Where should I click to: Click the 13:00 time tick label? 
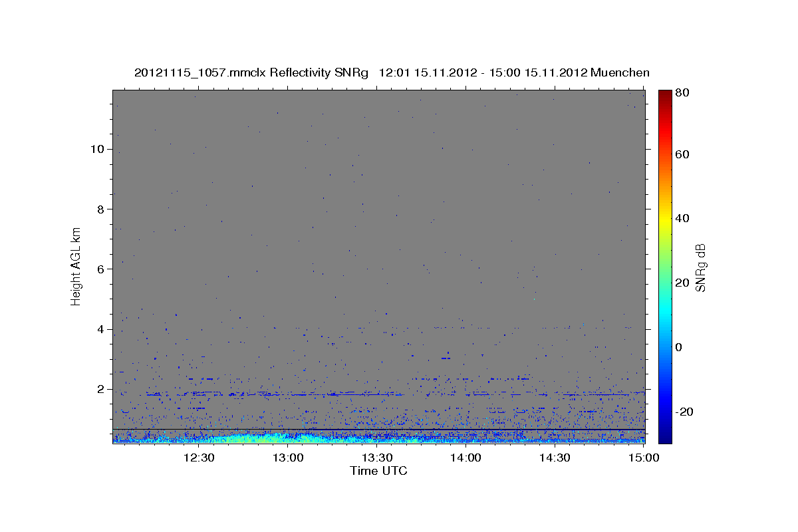click(288, 458)
